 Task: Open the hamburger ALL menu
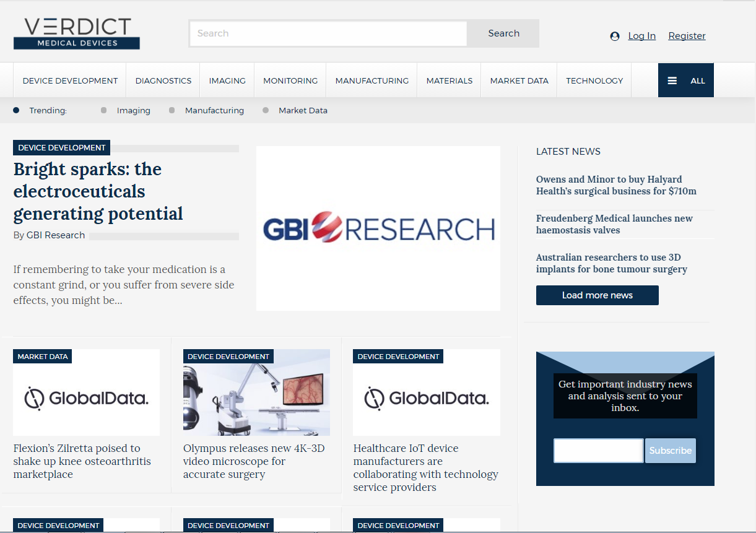(x=685, y=80)
